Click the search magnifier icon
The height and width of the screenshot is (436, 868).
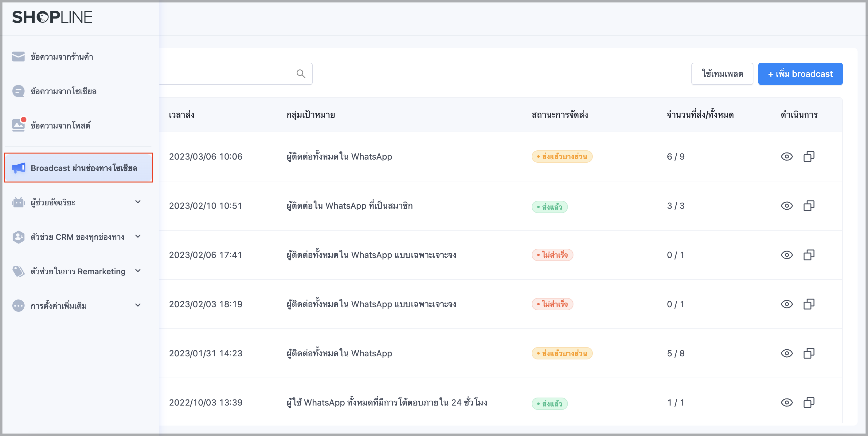point(301,73)
